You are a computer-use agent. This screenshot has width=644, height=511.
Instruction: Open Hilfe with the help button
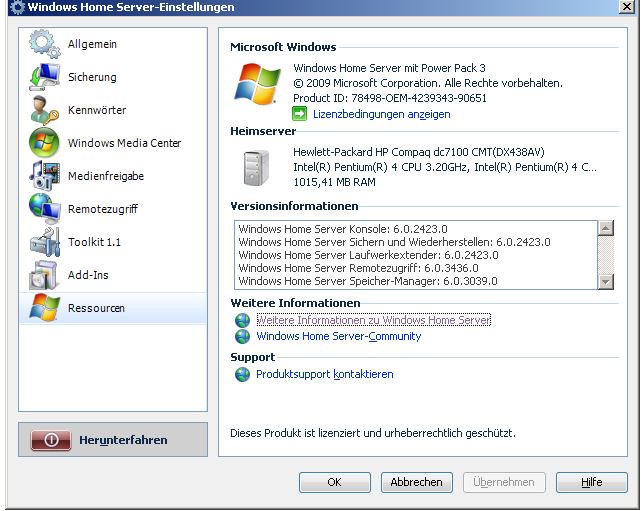coord(592,482)
